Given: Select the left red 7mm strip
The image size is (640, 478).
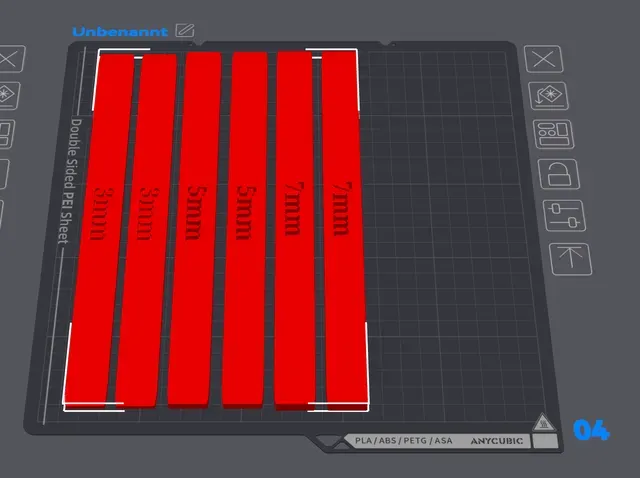Looking at the screenshot, I should pos(294,229).
